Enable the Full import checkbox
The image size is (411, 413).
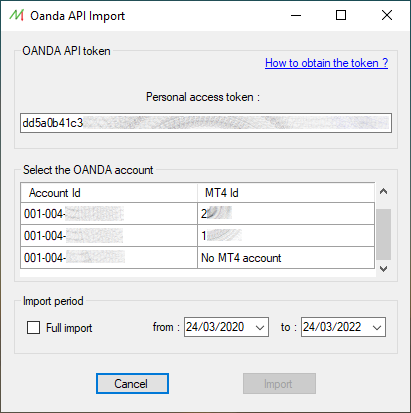point(33,327)
